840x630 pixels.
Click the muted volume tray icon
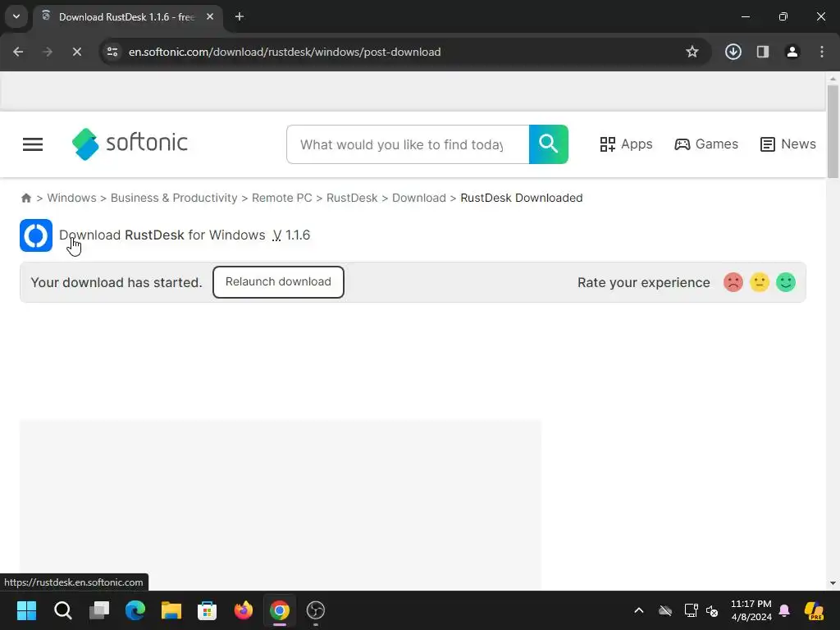click(x=712, y=610)
